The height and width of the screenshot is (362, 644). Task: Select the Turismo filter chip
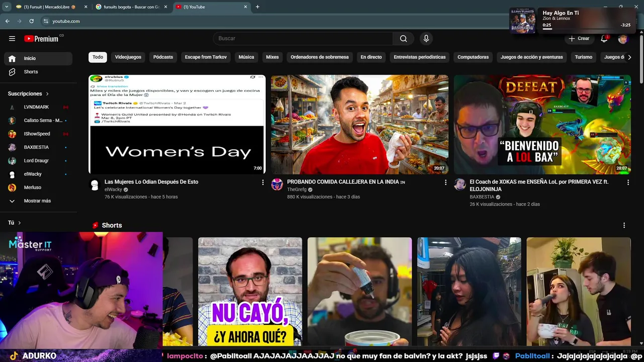coord(584,57)
